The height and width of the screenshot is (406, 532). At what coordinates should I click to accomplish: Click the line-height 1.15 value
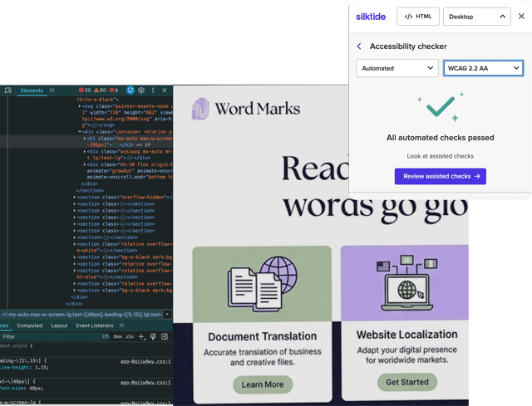(42, 367)
